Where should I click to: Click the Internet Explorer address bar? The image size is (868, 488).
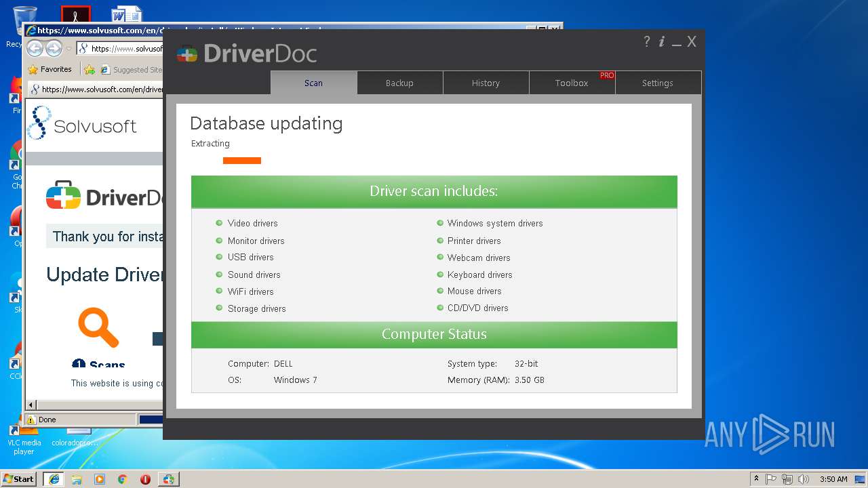[119, 48]
